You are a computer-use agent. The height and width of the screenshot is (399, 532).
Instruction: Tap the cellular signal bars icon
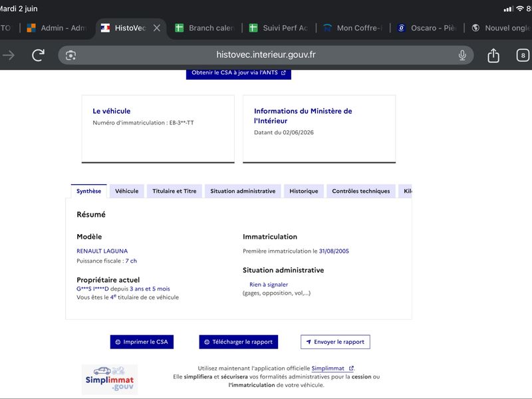(x=508, y=9)
